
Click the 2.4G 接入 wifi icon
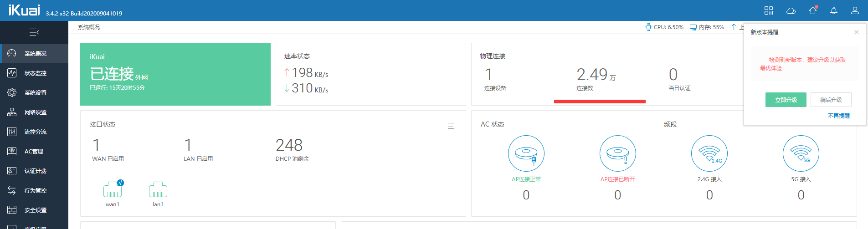(709, 153)
